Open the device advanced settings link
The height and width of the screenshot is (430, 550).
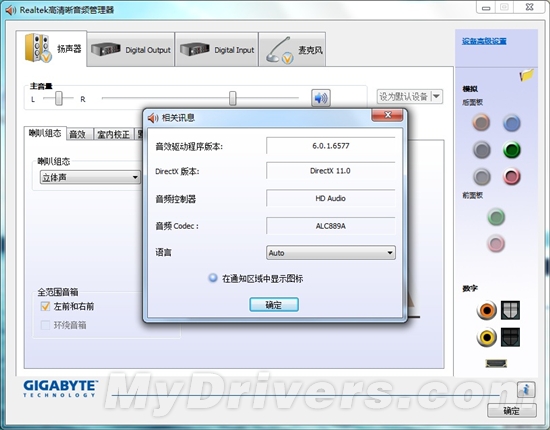click(x=484, y=41)
